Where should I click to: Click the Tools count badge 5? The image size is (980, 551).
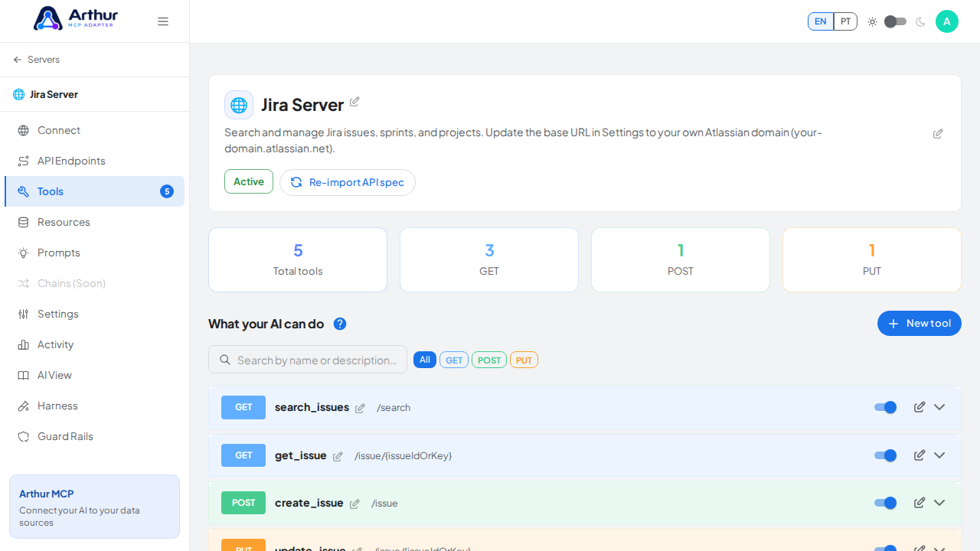coord(167,191)
